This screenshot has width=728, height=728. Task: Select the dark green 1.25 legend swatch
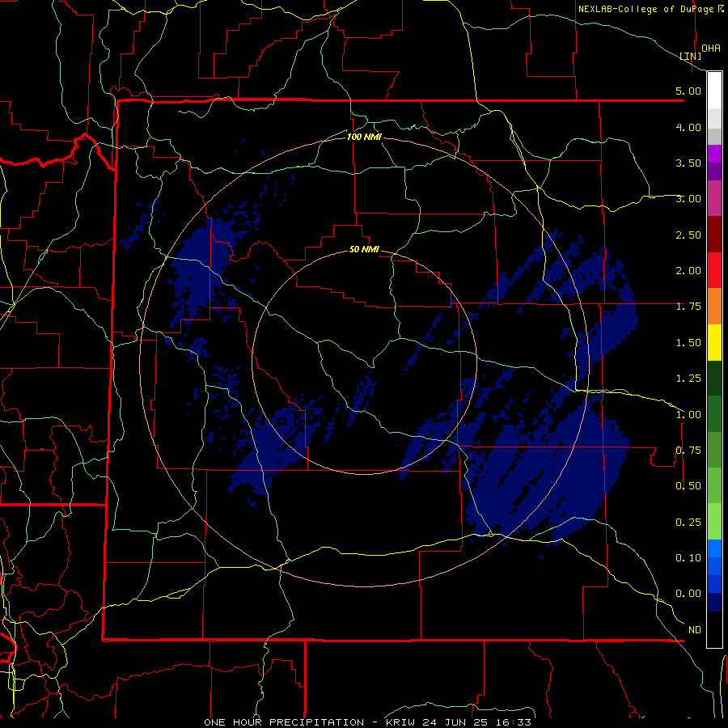pos(714,378)
